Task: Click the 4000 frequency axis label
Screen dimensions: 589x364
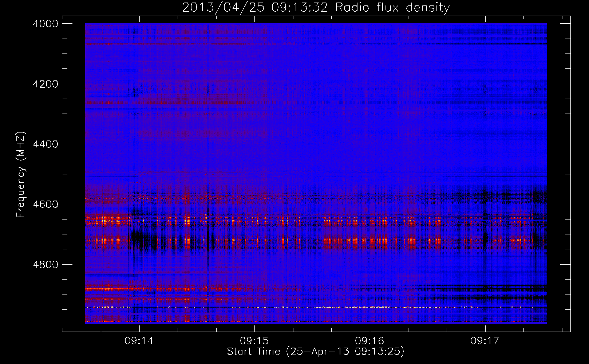Action: 46,24
